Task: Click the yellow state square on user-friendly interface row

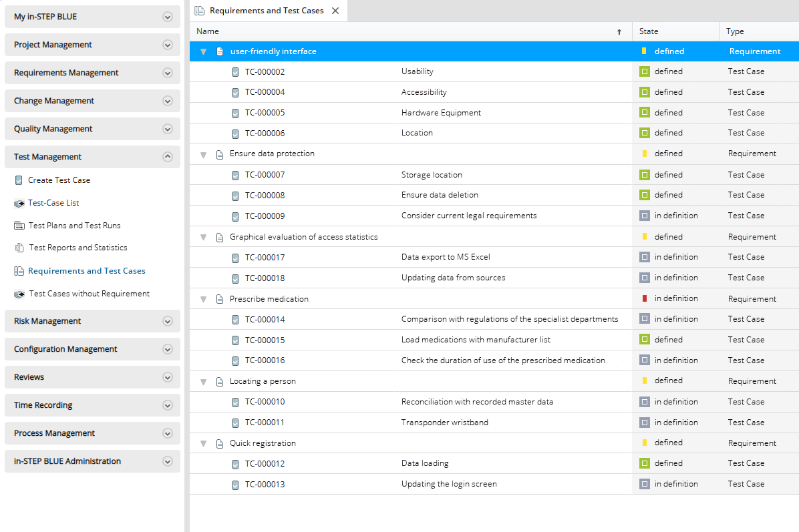Action: click(x=643, y=51)
